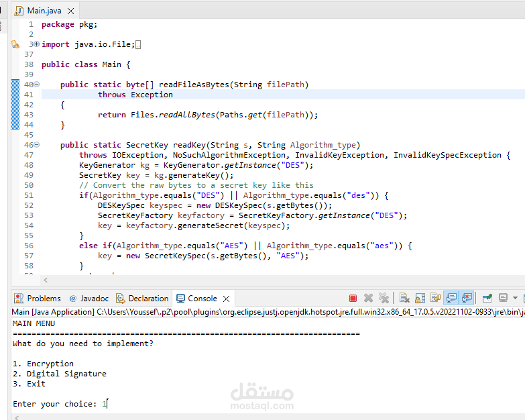The width and height of the screenshot is (525, 420).
Task: Click on 'readAllBytes' method call
Action: pos(187,115)
